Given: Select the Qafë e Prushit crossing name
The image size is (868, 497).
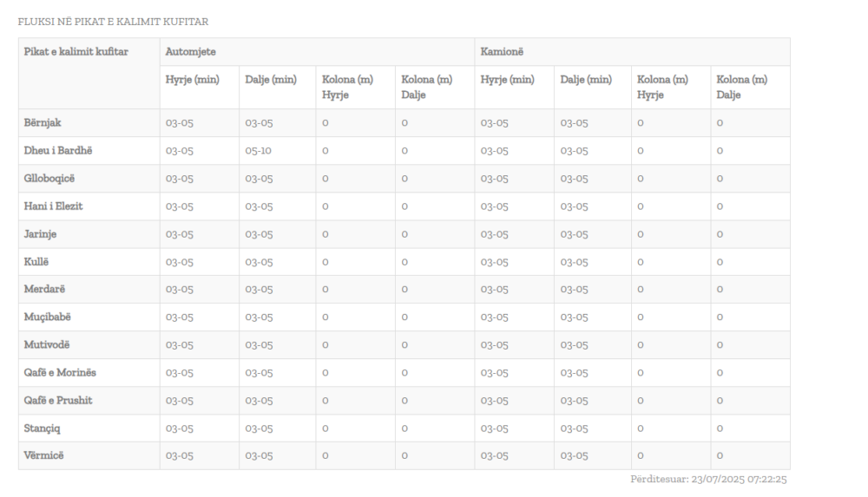Looking at the screenshot, I should tap(58, 400).
